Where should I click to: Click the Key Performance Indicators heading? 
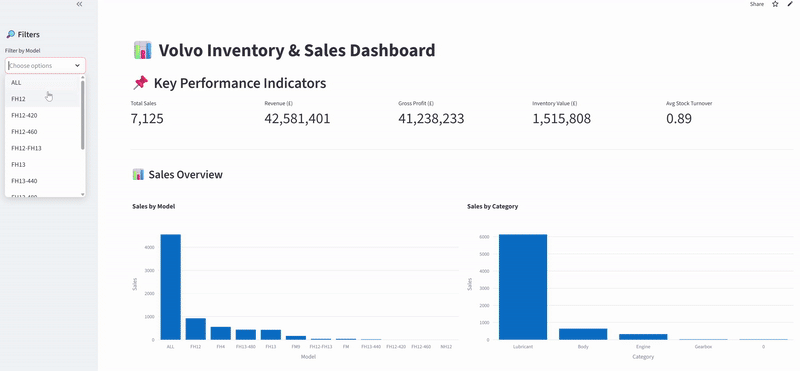[240, 83]
